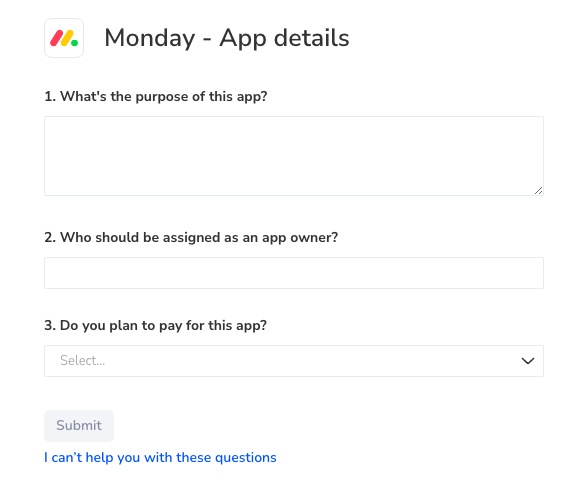Click question 2 label about app owner
The width and height of the screenshot is (567, 494).
pos(191,238)
